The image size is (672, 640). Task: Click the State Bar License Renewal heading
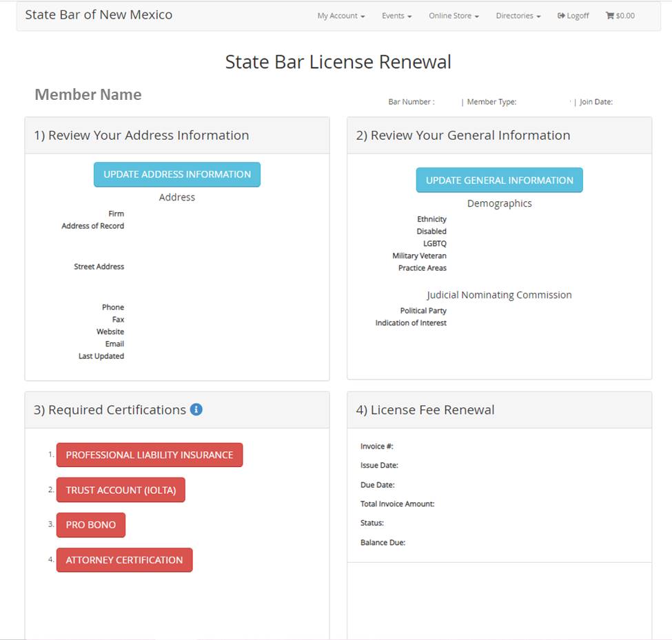tap(338, 62)
